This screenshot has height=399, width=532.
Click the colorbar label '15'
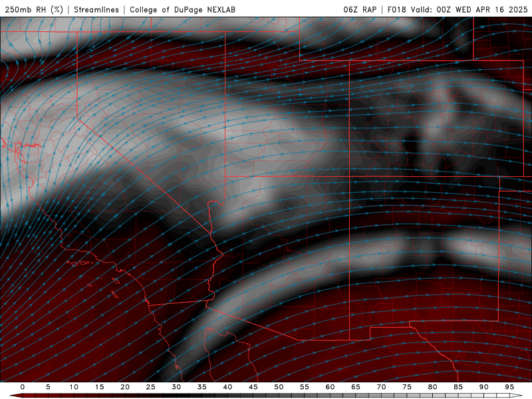[x=99, y=387]
